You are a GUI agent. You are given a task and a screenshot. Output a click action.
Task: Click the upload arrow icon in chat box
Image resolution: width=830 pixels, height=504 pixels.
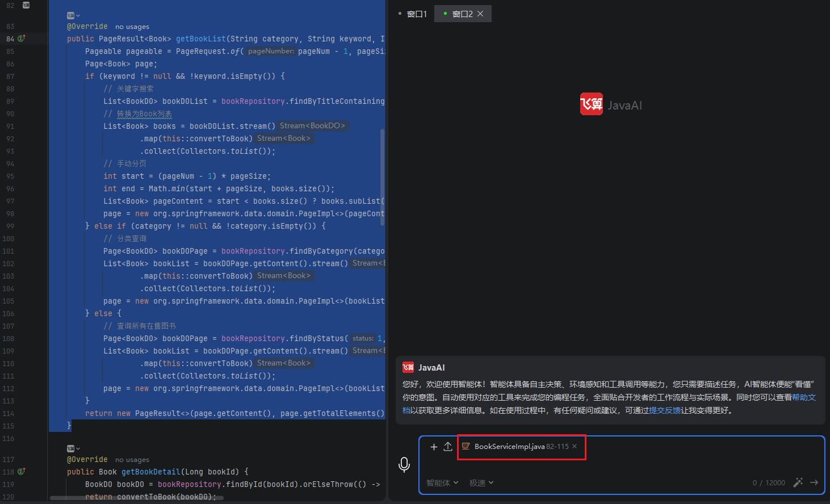448,447
